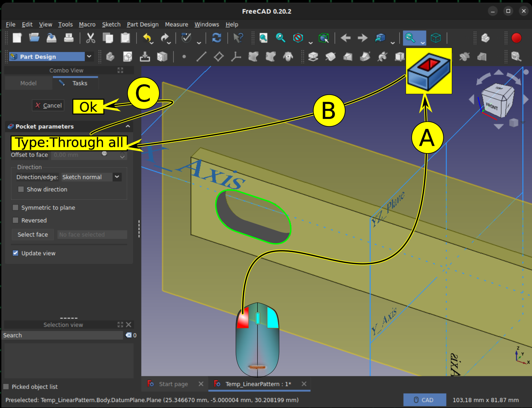The image size is (532, 408).
Task: Collapse the Pocket parameters section
Action: click(x=128, y=126)
